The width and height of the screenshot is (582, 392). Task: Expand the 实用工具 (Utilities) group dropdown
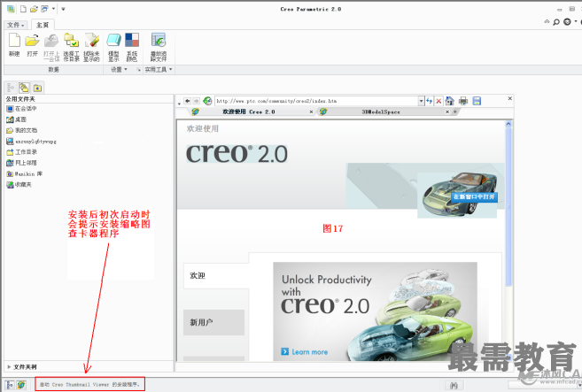click(x=158, y=69)
